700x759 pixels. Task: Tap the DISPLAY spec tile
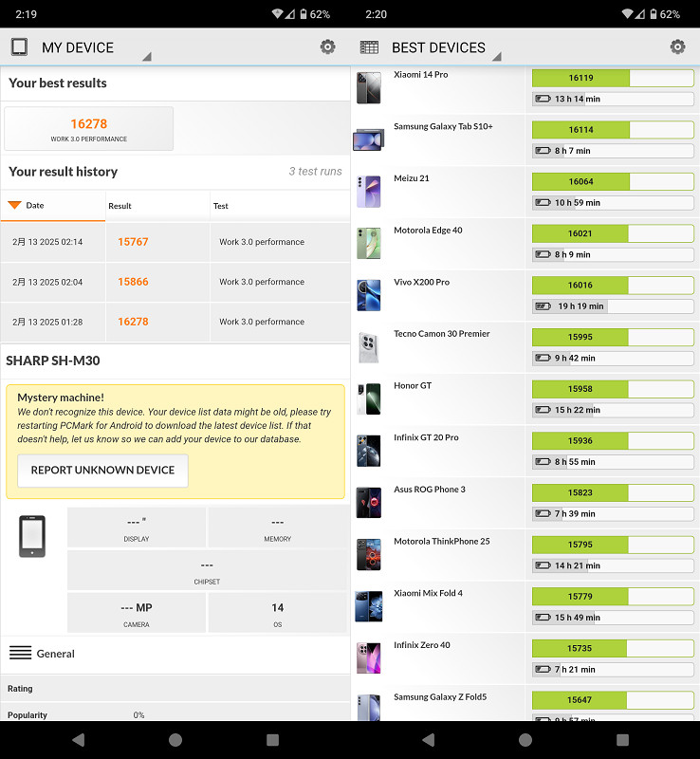click(136, 528)
